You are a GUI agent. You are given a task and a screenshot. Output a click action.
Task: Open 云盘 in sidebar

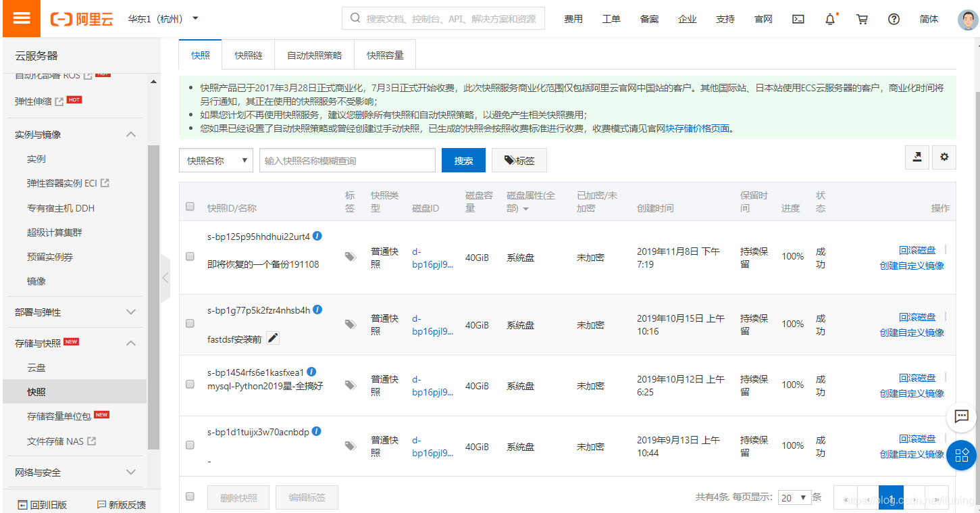[x=36, y=368]
